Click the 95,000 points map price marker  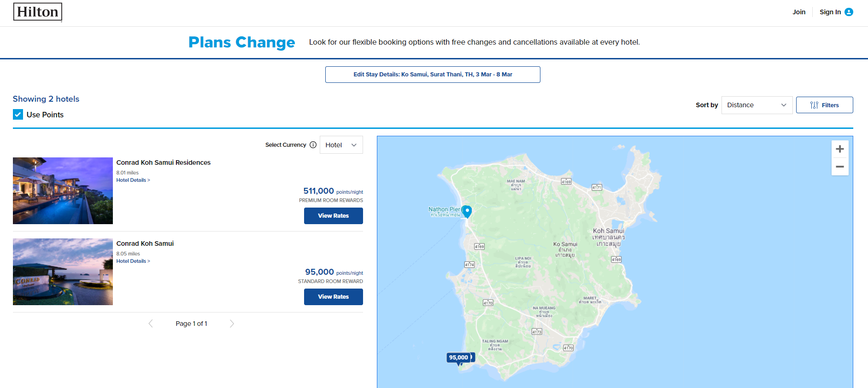point(458,357)
